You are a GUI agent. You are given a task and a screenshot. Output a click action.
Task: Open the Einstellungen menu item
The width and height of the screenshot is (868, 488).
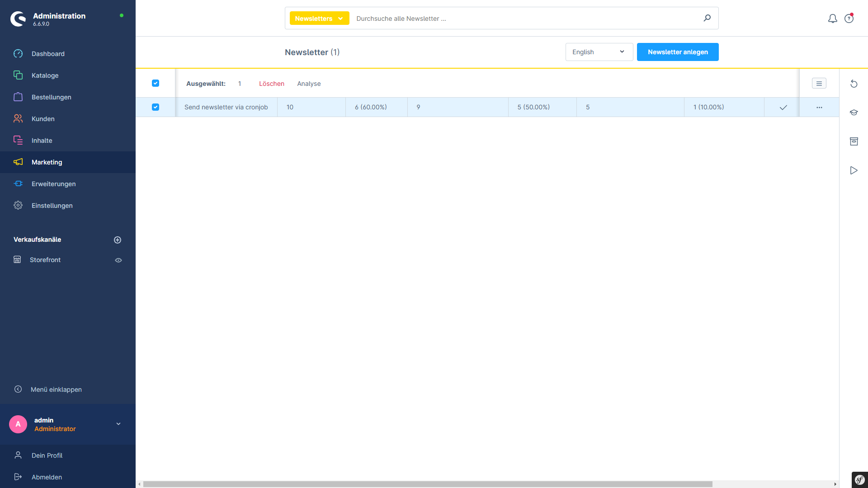(52, 206)
